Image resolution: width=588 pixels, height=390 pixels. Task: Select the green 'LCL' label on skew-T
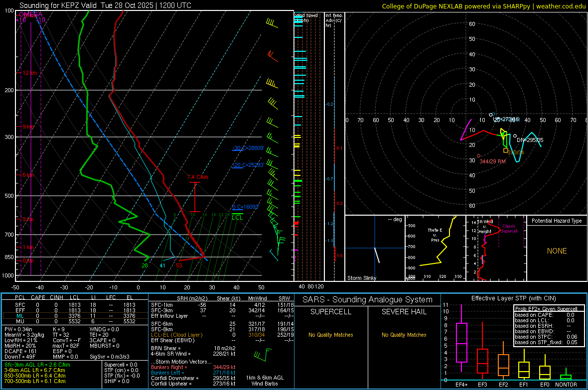237,218
